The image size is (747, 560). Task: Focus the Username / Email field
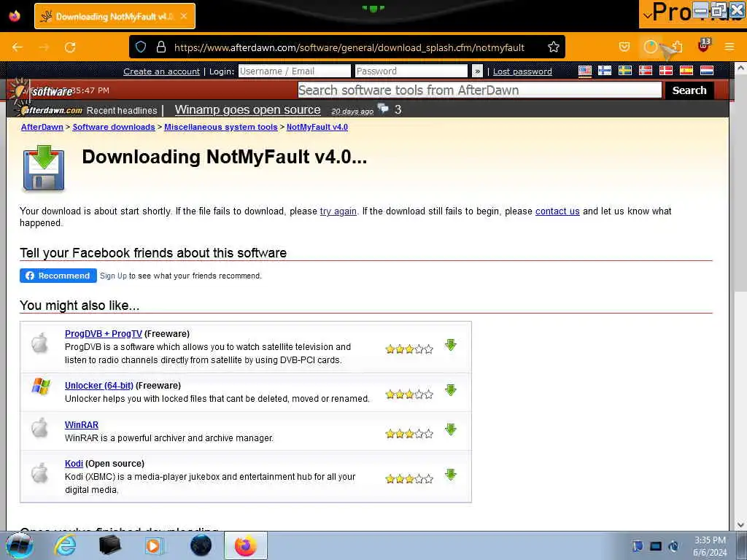[295, 71]
